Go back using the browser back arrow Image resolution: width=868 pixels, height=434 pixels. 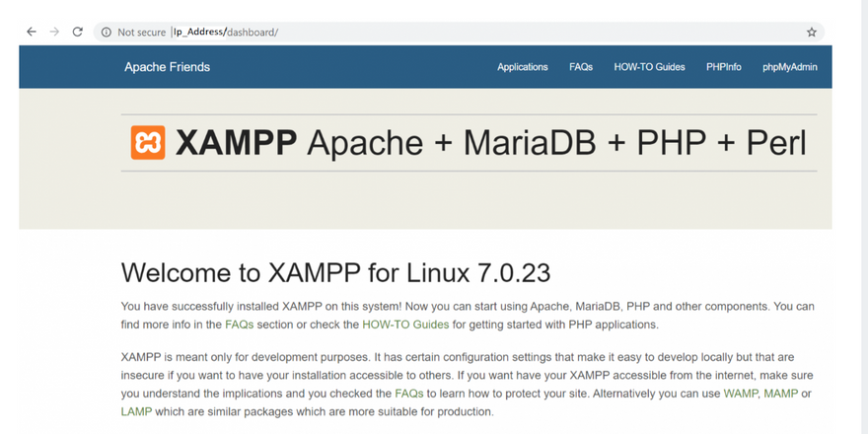[32, 33]
